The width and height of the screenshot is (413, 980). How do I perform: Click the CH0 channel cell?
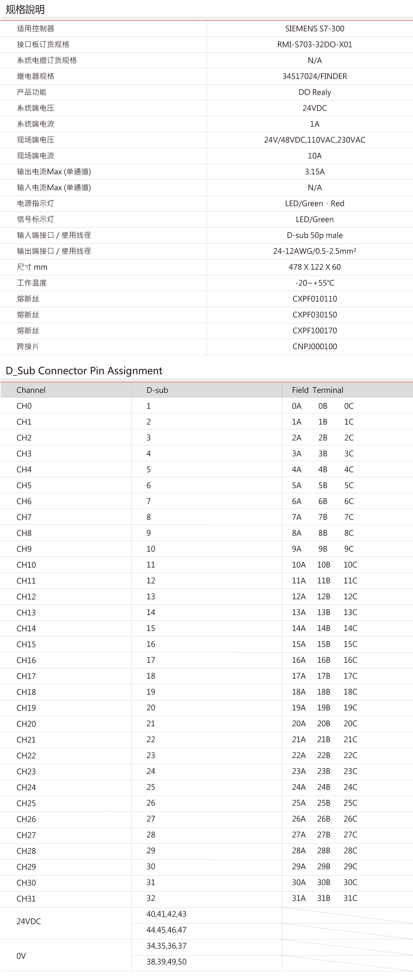coord(24,406)
